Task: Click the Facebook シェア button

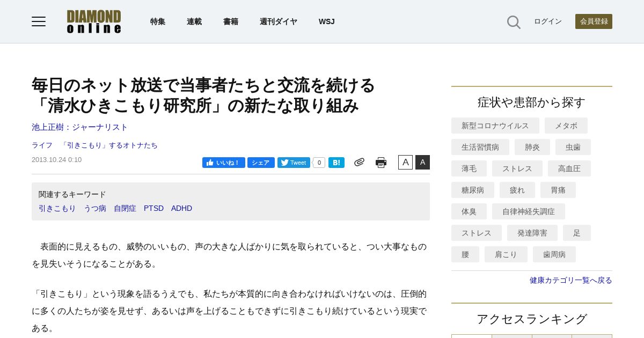Action: (x=261, y=163)
